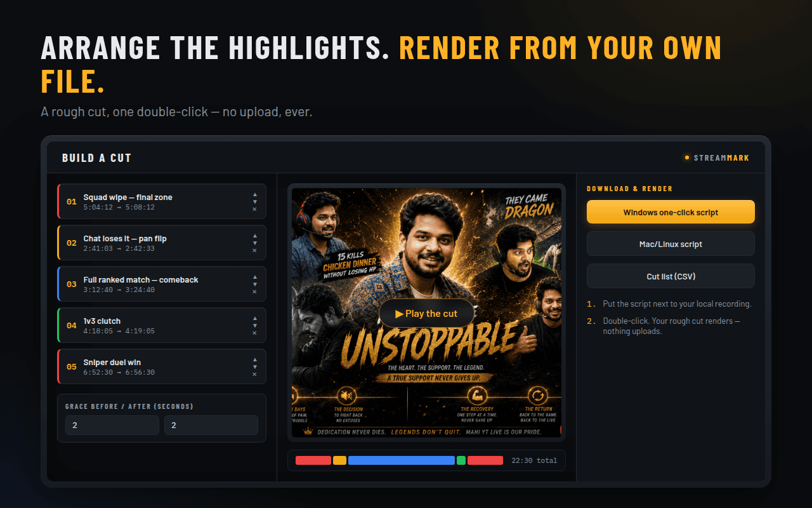
Task: Select the '1v3 clutch' clip row
Action: coord(162,325)
